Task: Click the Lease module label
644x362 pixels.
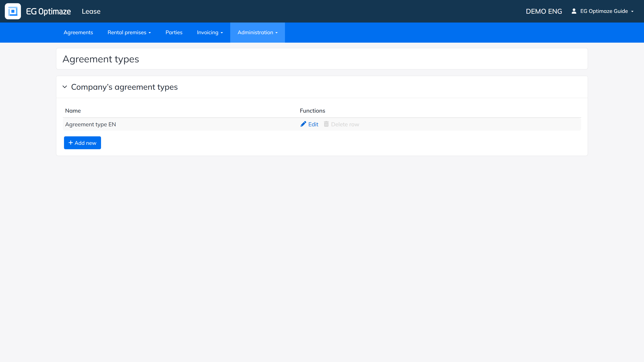Action: tap(91, 11)
